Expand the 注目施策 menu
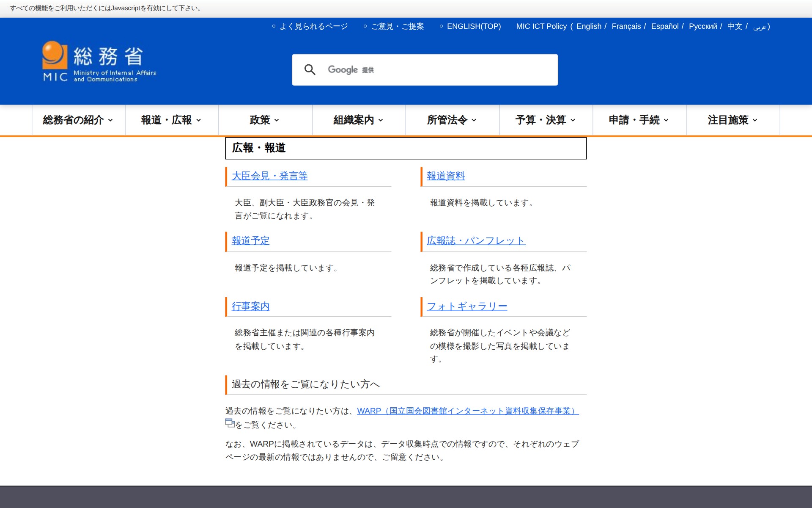 (732, 120)
